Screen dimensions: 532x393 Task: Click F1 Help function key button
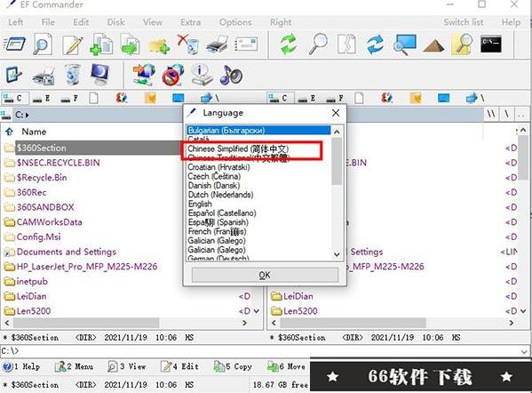tap(21, 366)
